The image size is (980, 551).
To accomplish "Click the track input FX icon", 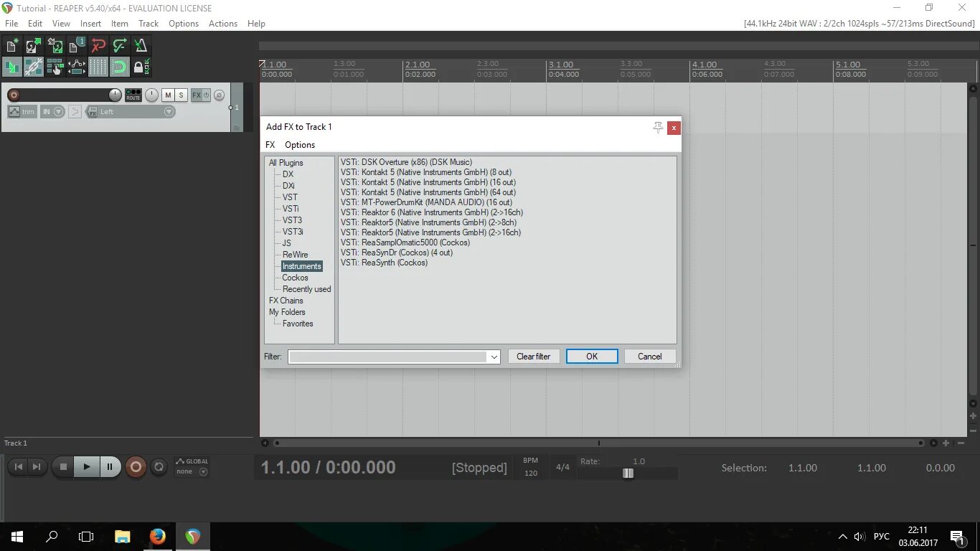I will (x=92, y=111).
